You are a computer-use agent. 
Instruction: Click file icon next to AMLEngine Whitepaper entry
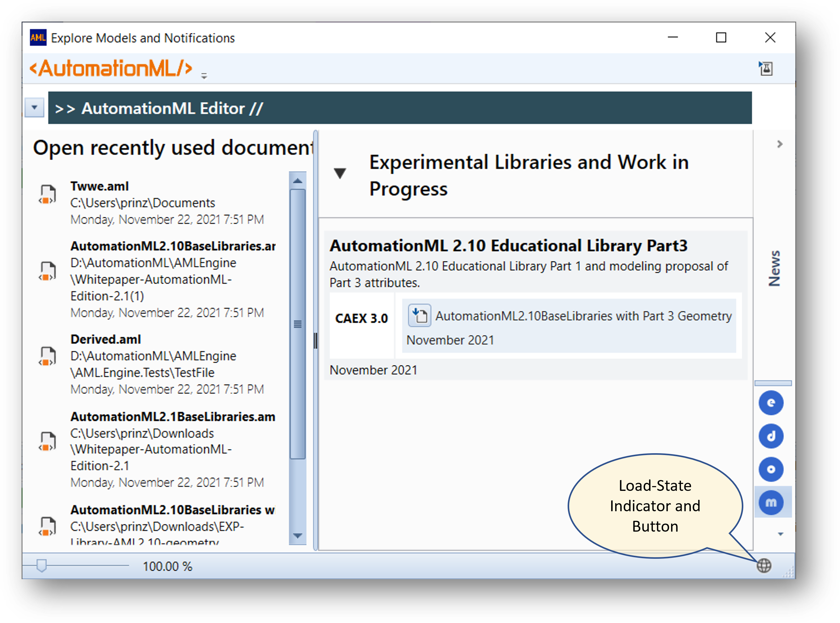click(47, 272)
